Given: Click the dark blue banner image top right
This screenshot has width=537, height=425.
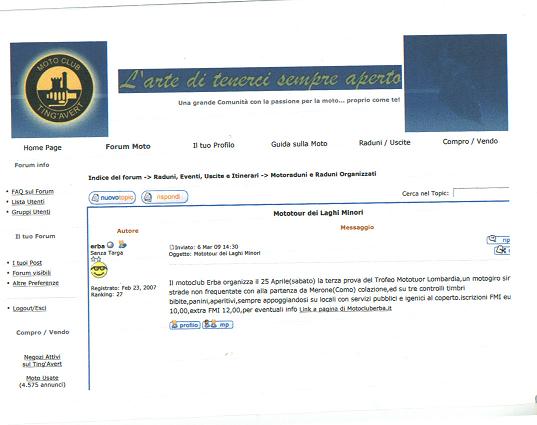Looking at the screenshot, I should tap(456, 83).
